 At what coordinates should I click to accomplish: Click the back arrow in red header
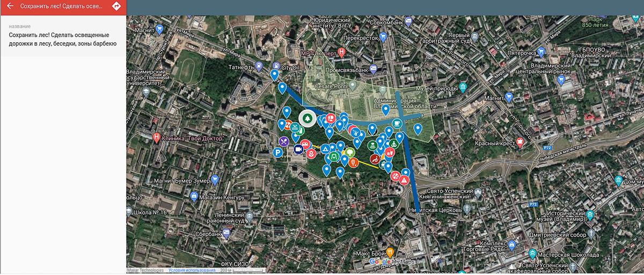(x=10, y=6)
